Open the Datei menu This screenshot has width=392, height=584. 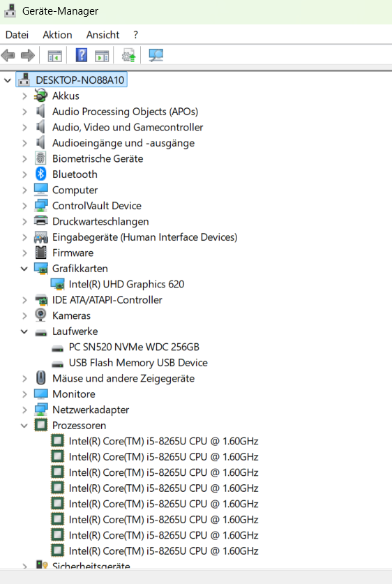coord(17,35)
